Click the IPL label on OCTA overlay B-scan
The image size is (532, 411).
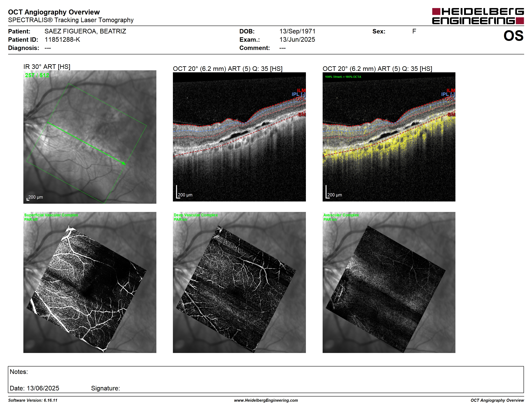coord(448,94)
